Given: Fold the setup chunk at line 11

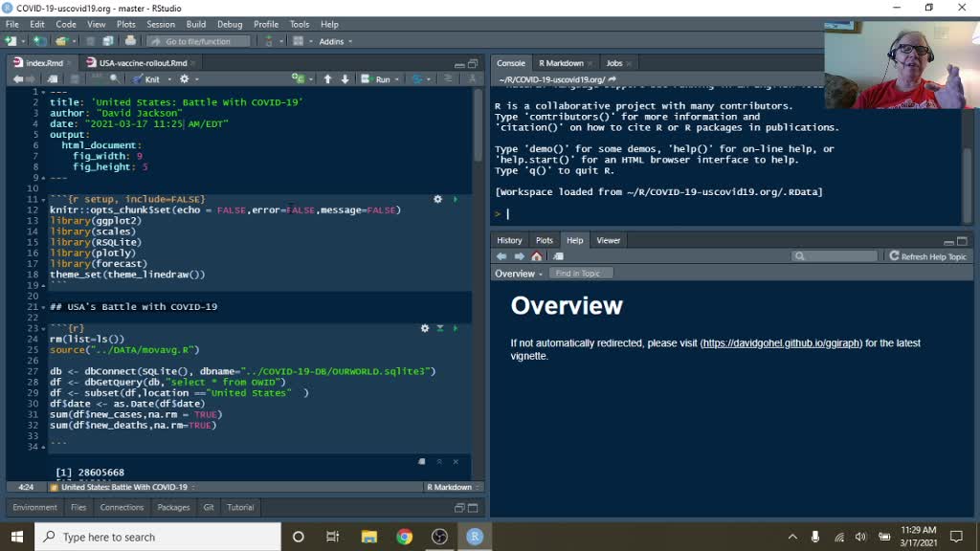Looking at the screenshot, I should (43, 200).
